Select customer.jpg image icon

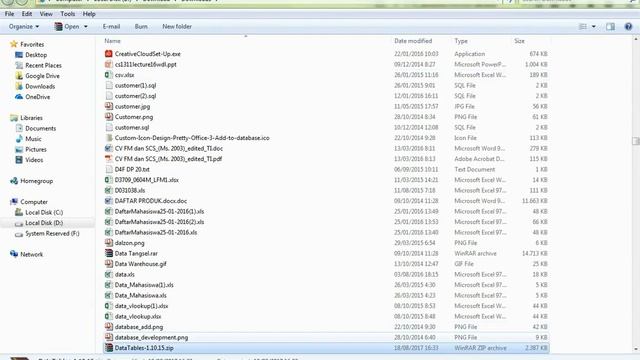[108, 107]
